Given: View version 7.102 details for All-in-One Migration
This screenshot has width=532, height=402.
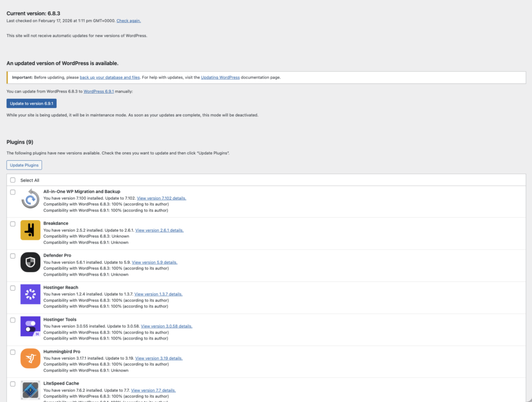Looking at the screenshot, I should click(161, 198).
